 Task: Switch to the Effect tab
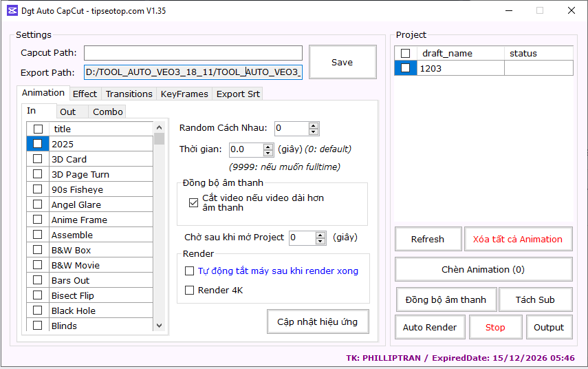coord(85,94)
